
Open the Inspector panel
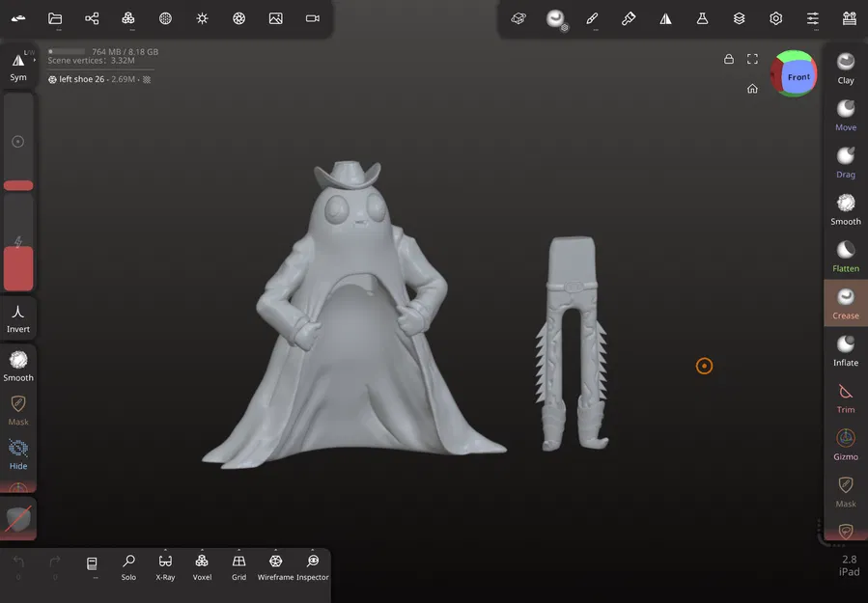(313, 564)
